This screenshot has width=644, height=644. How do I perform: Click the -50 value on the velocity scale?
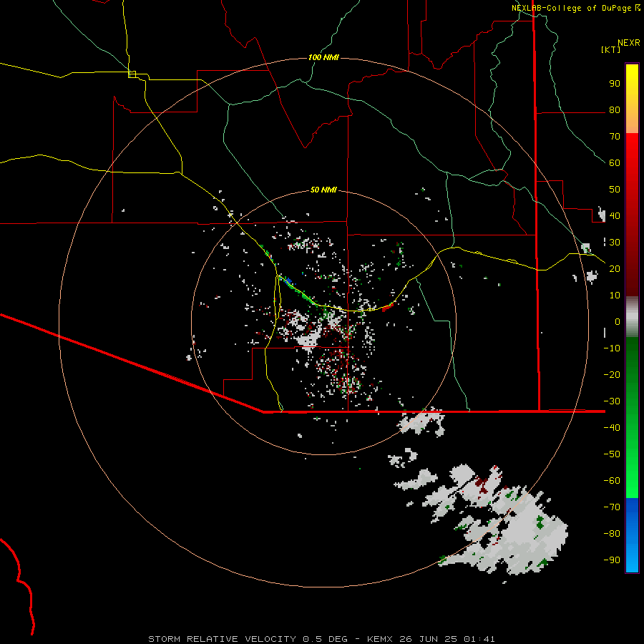(612, 454)
